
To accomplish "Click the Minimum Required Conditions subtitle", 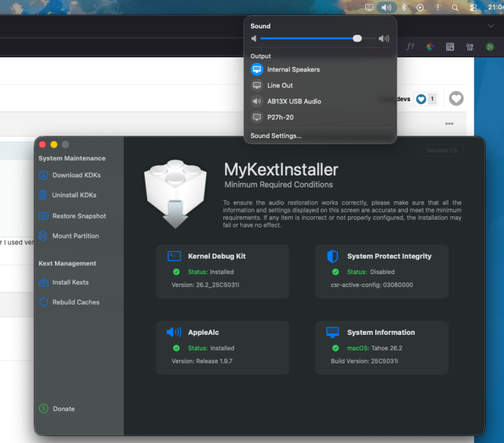I will point(278,184).
